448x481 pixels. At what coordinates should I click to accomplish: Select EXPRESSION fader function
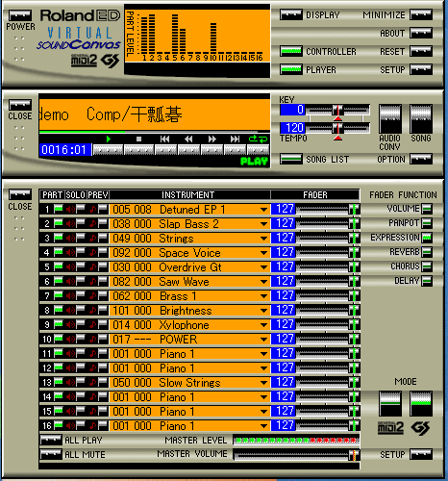(427, 238)
